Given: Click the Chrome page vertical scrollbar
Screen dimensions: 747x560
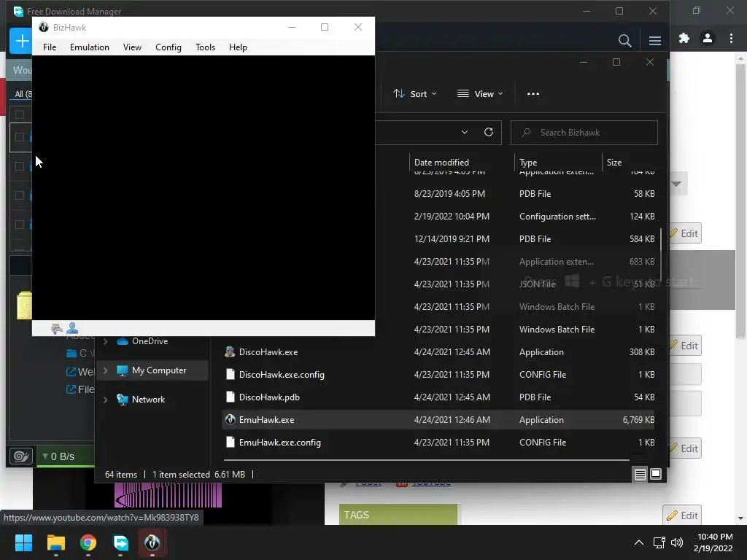Looking at the screenshot, I should (740, 200).
